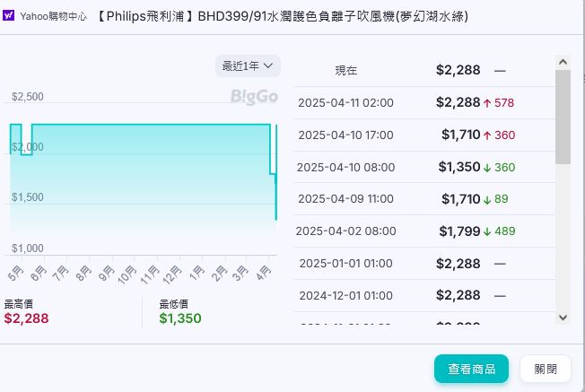Click the 最高價 $2,288 value

coord(27,318)
